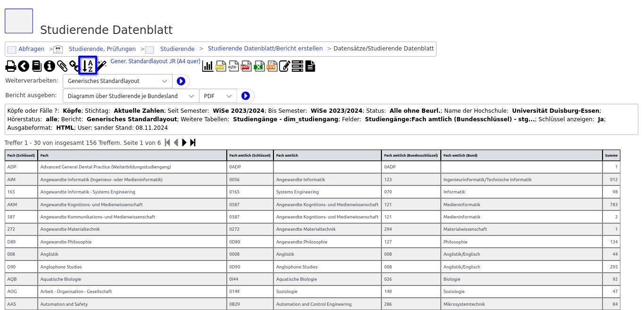Open the Studierende, Prüfungen breadcrumb link
Image resolution: width=644 pixels, height=310 pixels.
click(102, 49)
